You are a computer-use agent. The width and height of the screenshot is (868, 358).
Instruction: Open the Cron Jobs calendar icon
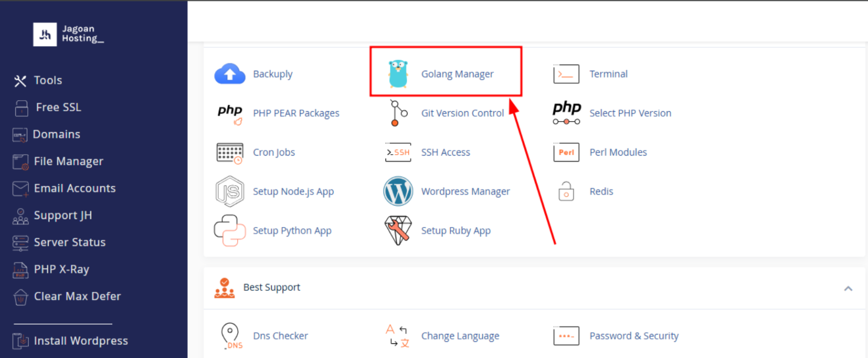[230, 153]
